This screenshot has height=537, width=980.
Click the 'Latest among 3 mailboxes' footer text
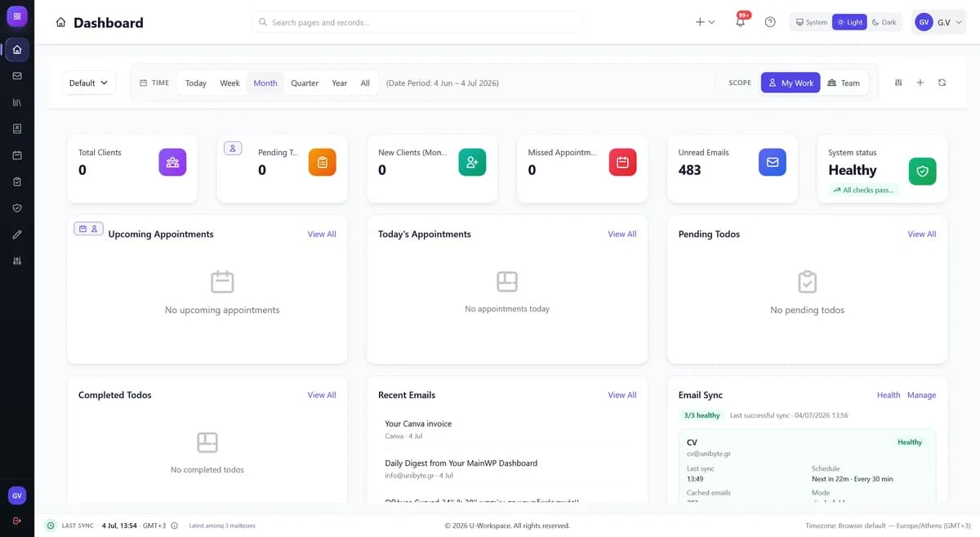[x=222, y=526]
